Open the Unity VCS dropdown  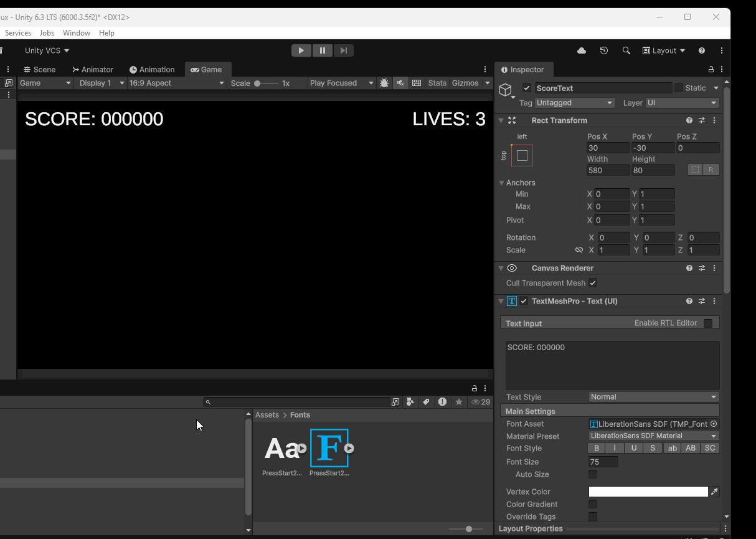47,50
